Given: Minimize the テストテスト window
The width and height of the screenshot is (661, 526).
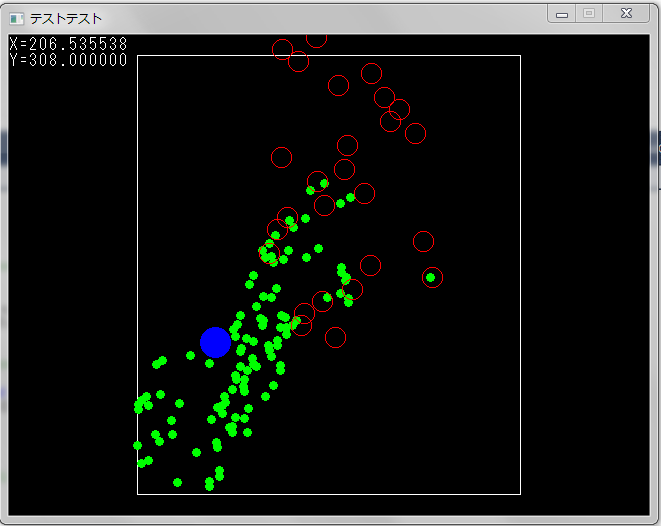Looking at the screenshot, I should pos(562,14).
